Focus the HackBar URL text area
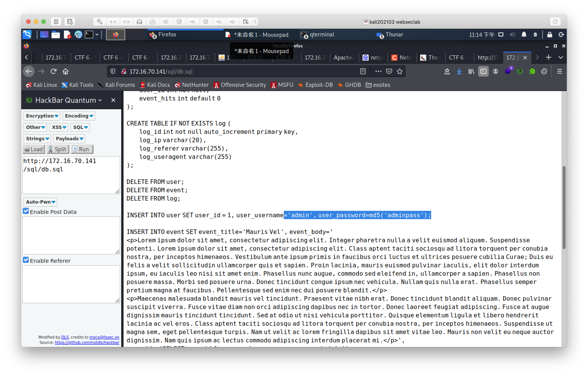This screenshot has width=588, height=375. 71,175
